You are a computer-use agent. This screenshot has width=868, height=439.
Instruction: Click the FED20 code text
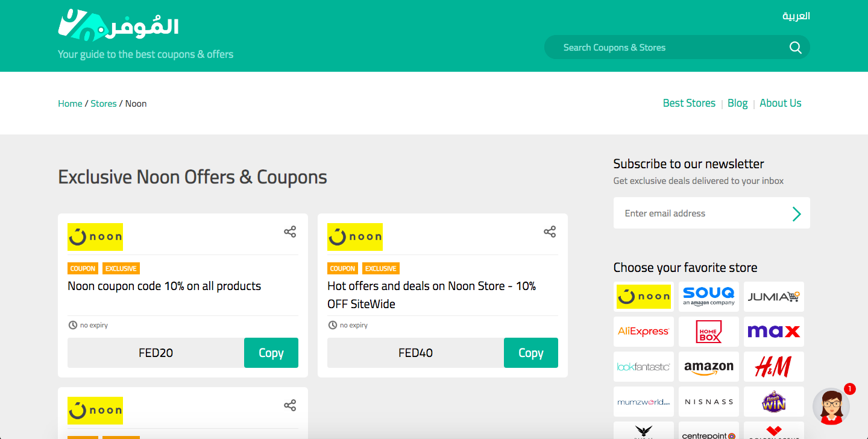coord(156,353)
